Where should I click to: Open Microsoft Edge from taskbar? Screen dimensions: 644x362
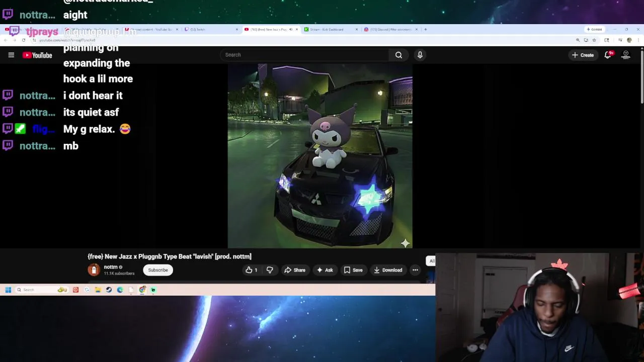(x=120, y=290)
